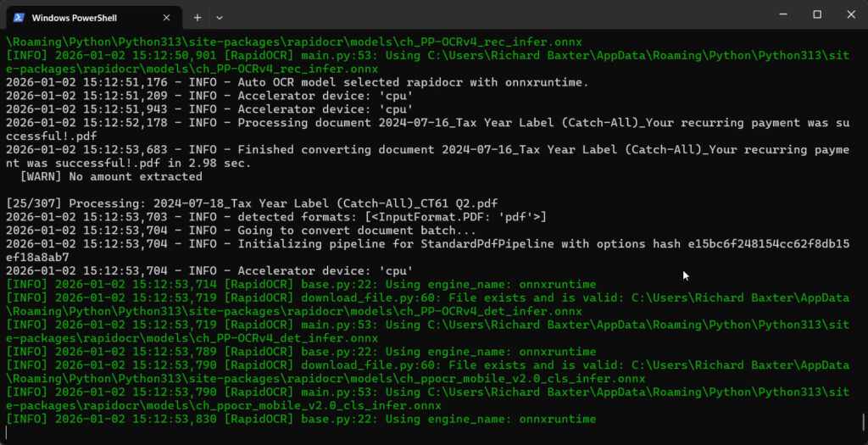Maximize the terminal window
This screenshot has height=445, width=868.
(x=817, y=14)
